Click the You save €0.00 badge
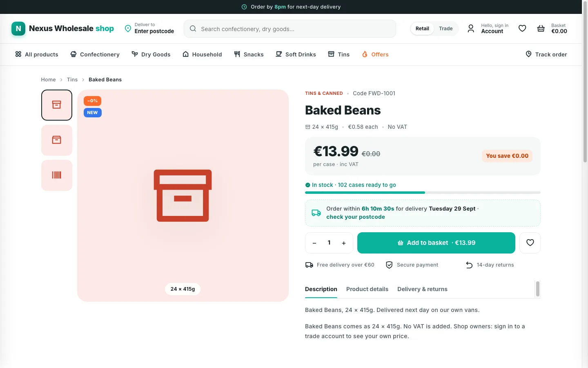The height and width of the screenshot is (368, 588). pos(507,156)
